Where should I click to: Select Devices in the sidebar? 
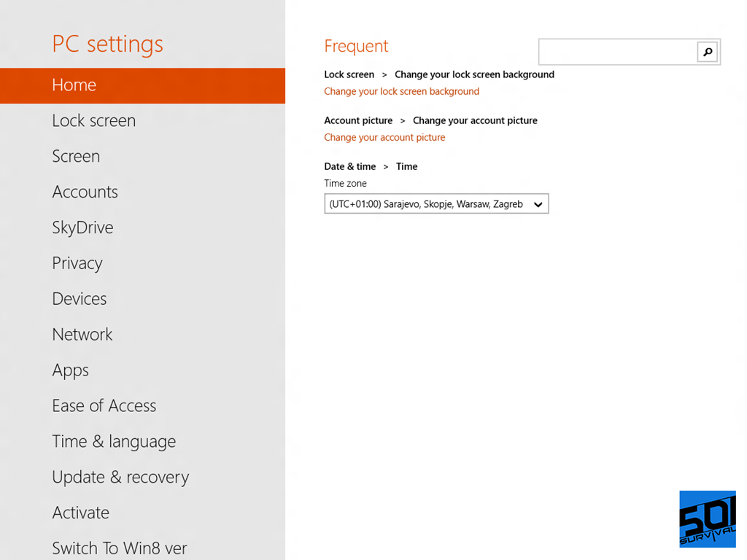click(x=79, y=299)
